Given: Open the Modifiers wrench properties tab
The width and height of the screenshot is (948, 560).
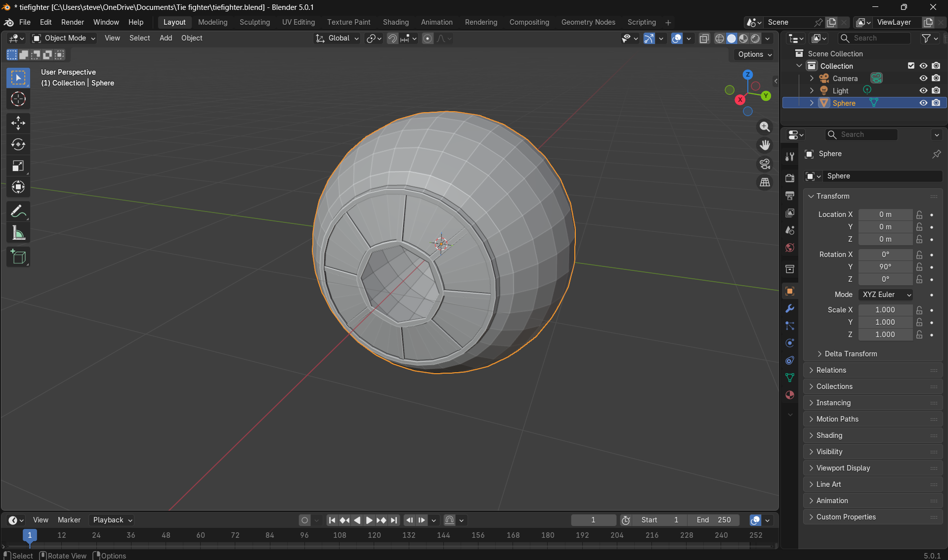Looking at the screenshot, I should pyautogui.click(x=790, y=308).
